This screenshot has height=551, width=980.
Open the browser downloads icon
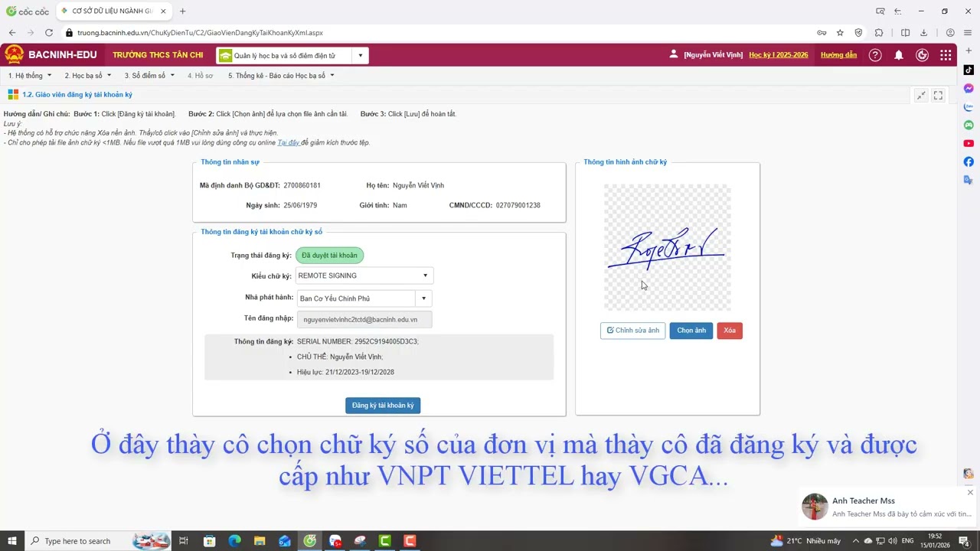(x=923, y=33)
